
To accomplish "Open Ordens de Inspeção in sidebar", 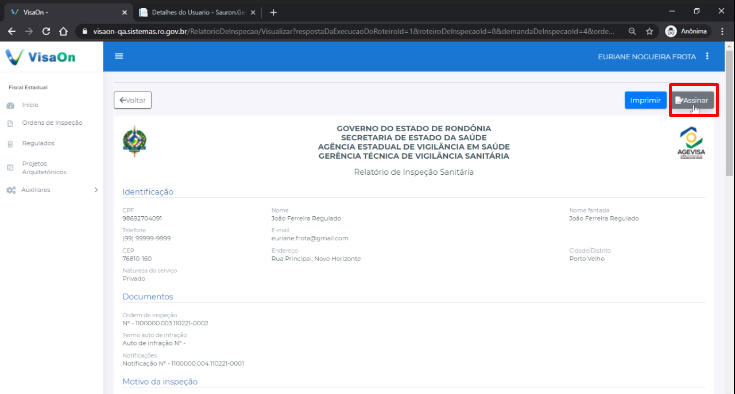I will click(x=52, y=123).
